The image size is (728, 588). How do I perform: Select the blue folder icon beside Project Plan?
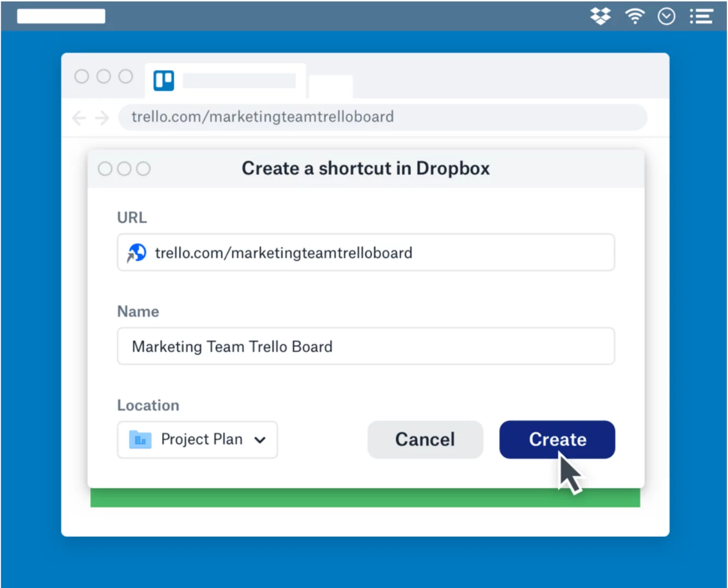[x=140, y=439]
